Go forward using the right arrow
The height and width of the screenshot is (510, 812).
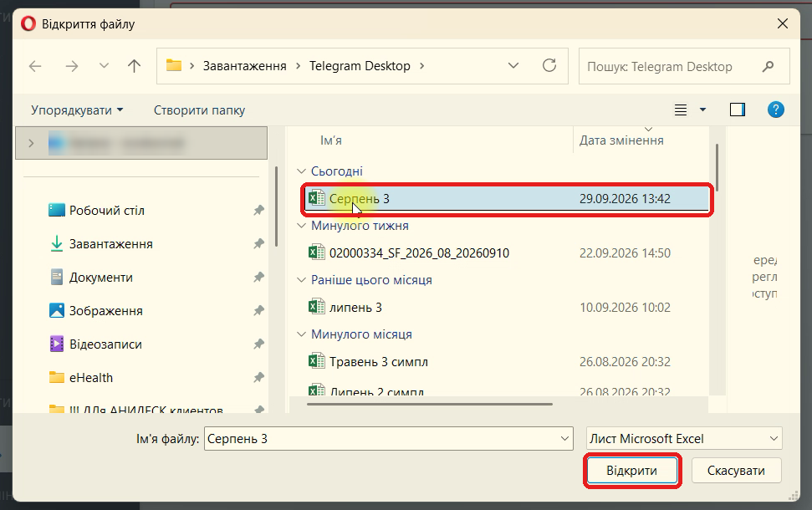click(x=71, y=66)
